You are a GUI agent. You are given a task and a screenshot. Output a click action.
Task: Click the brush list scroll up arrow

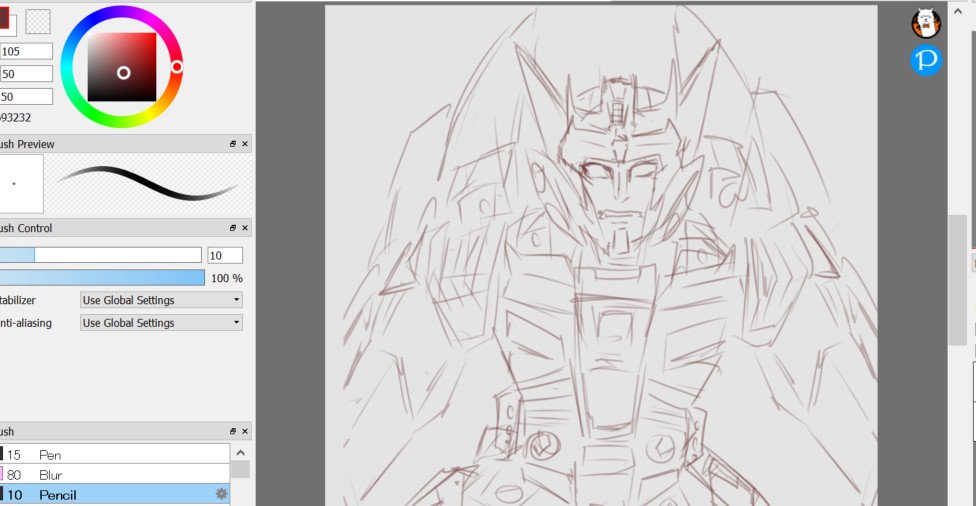point(240,453)
